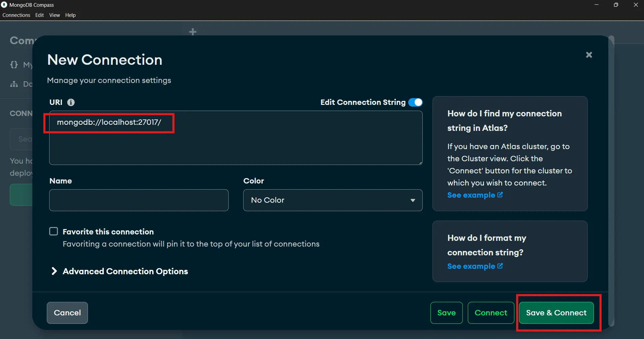This screenshot has height=339, width=644.
Task: Click the Save & Connect button
Action: (x=556, y=313)
